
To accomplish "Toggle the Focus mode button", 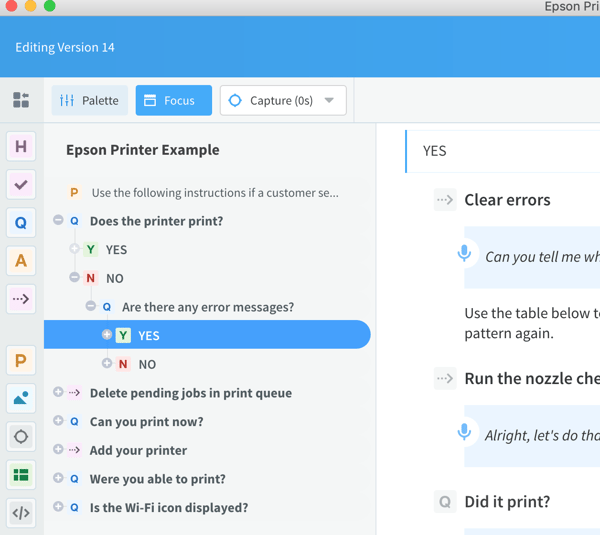I will (x=173, y=100).
